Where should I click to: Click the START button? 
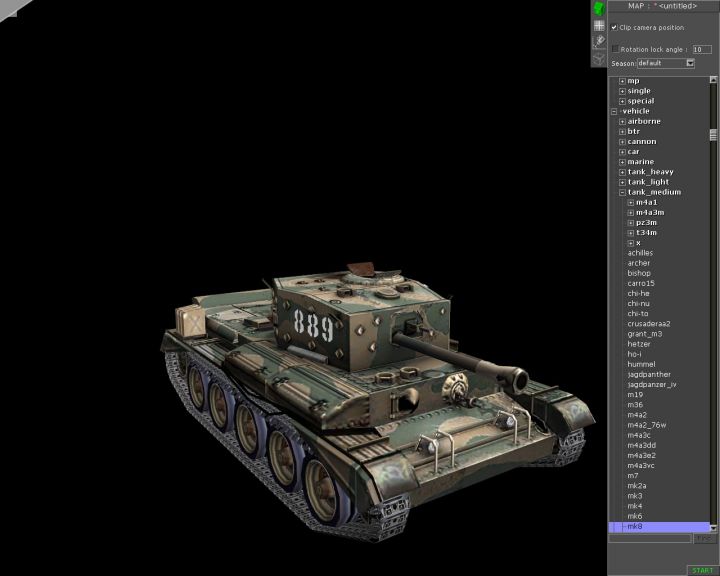pos(701,570)
